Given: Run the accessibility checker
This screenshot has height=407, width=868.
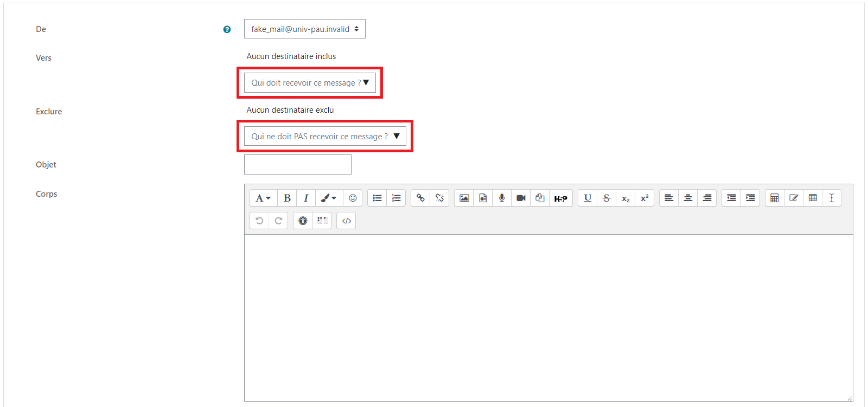Looking at the screenshot, I should pyautogui.click(x=303, y=221).
